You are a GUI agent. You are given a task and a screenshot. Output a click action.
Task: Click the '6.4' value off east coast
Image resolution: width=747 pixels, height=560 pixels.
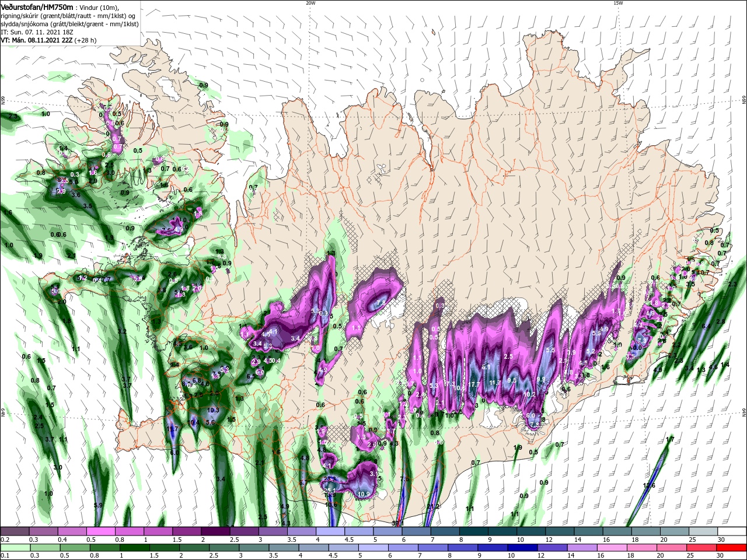click(x=706, y=326)
